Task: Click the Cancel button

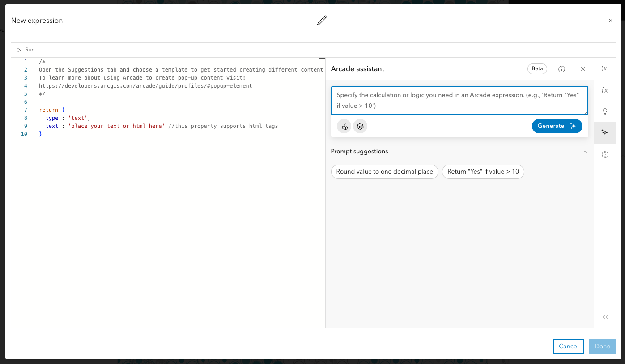Action: [x=569, y=346]
